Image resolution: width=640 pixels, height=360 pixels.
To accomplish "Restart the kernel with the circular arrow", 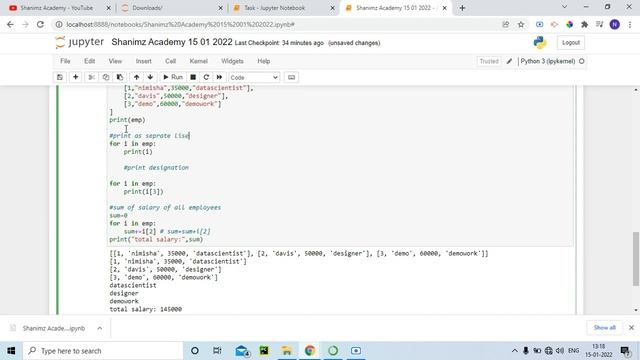I will [x=206, y=77].
